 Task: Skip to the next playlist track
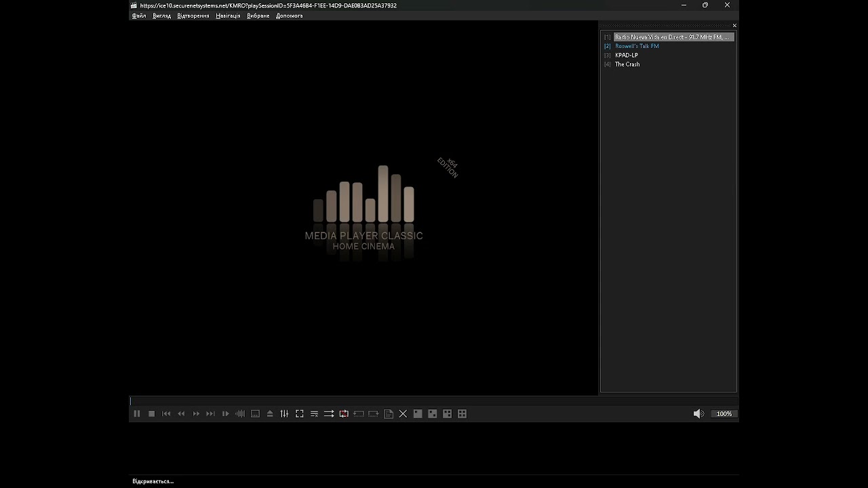[210, 413]
